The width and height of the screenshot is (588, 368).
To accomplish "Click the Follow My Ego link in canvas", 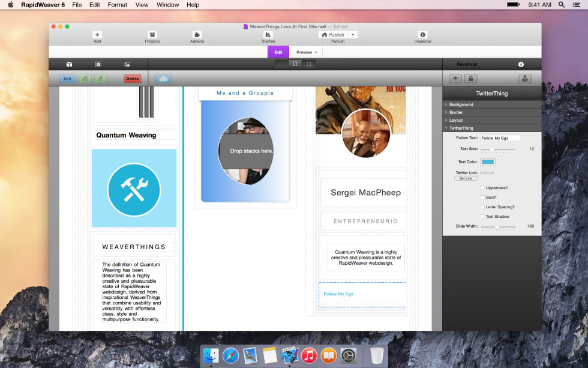I will pyautogui.click(x=338, y=294).
